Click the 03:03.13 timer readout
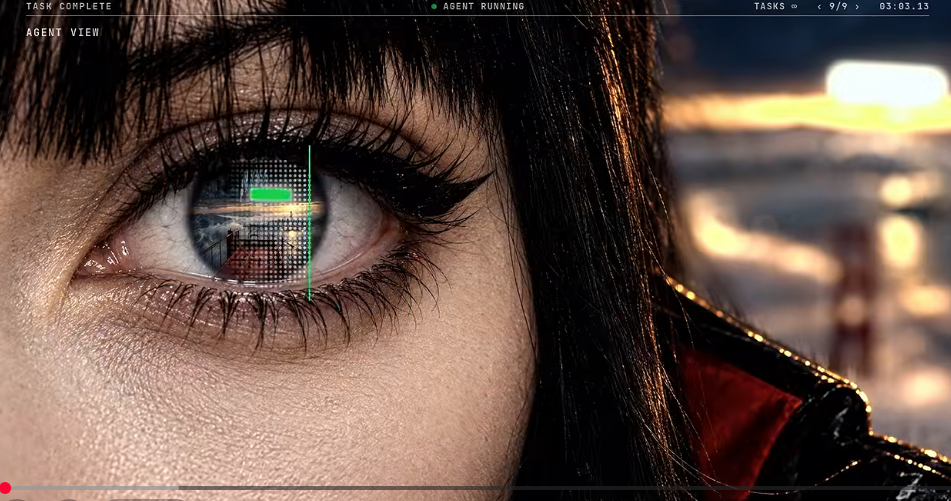This screenshot has height=501, width=951. click(904, 7)
